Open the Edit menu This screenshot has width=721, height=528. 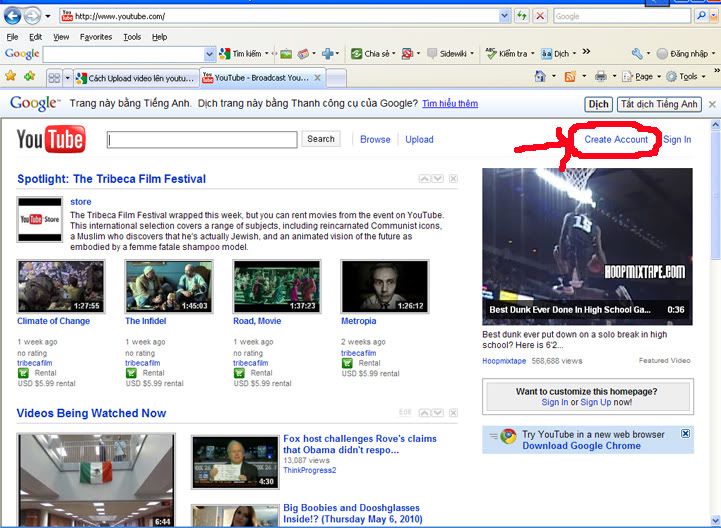coord(35,37)
